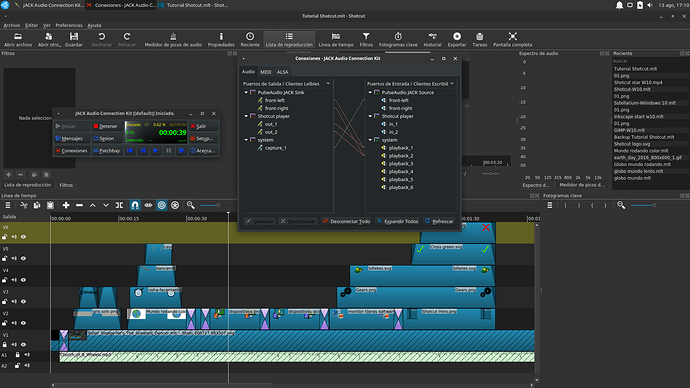This screenshot has height=388, width=690.
Task: Click the Ripple delete minus icon
Action: click(x=79, y=205)
